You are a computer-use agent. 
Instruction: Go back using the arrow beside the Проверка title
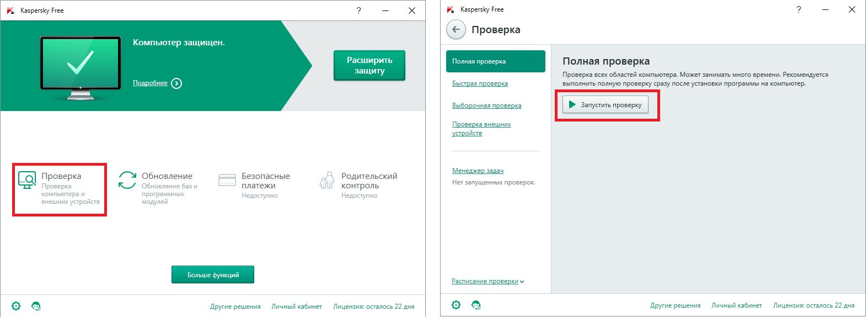pyautogui.click(x=456, y=30)
